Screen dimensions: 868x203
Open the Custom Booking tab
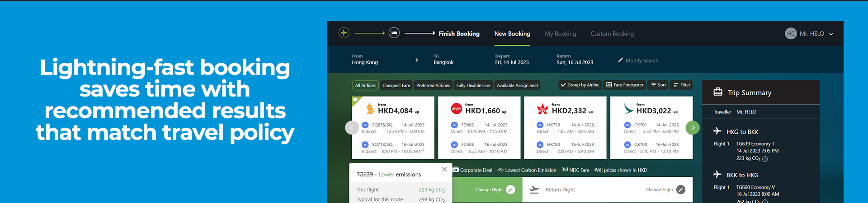click(612, 33)
